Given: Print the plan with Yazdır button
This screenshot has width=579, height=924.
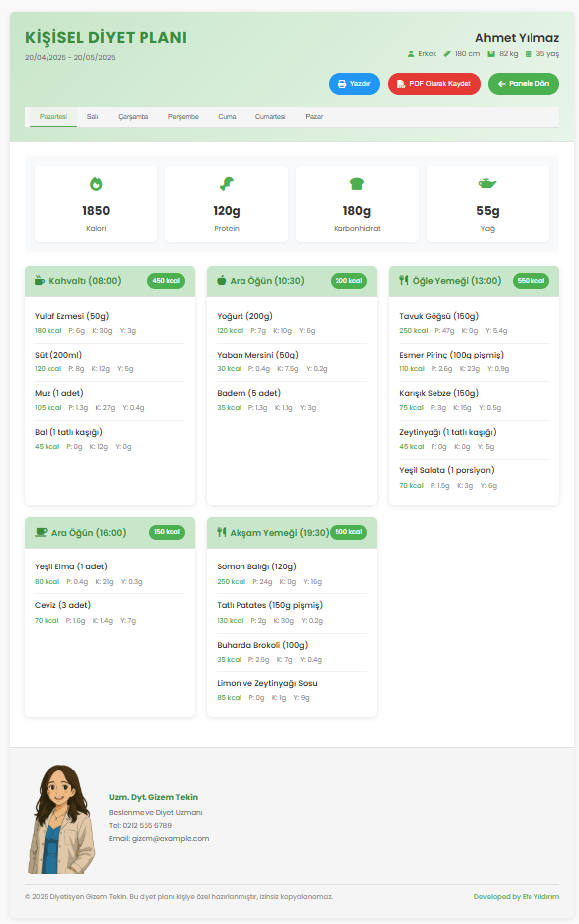Looking at the screenshot, I should [x=354, y=84].
